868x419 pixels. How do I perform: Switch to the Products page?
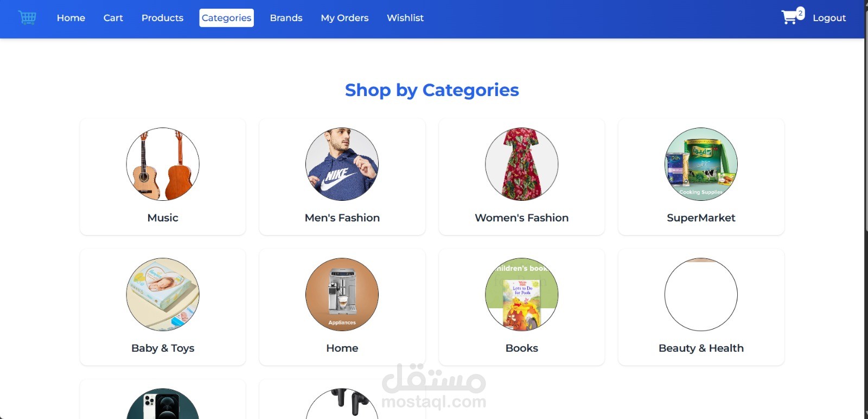(x=162, y=18)
